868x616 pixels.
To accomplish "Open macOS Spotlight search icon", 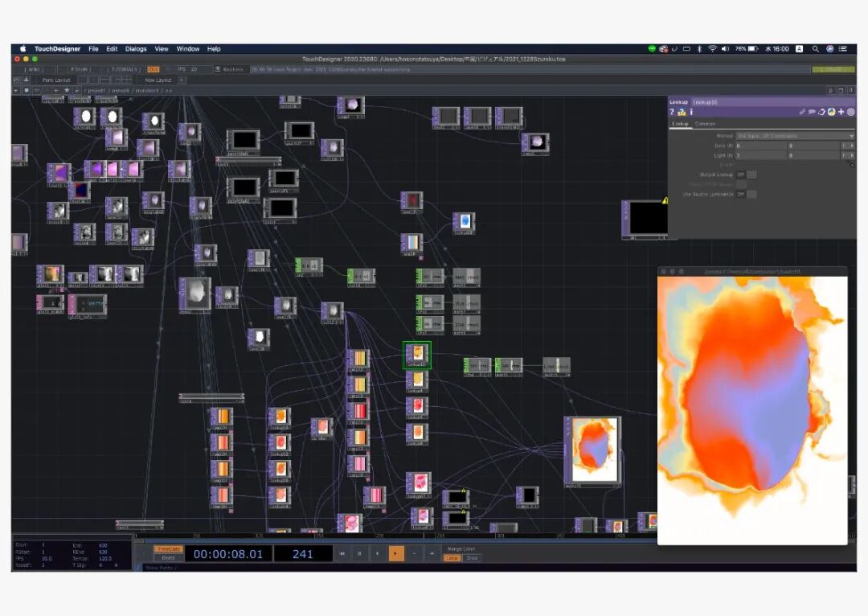I will (816, 49).
